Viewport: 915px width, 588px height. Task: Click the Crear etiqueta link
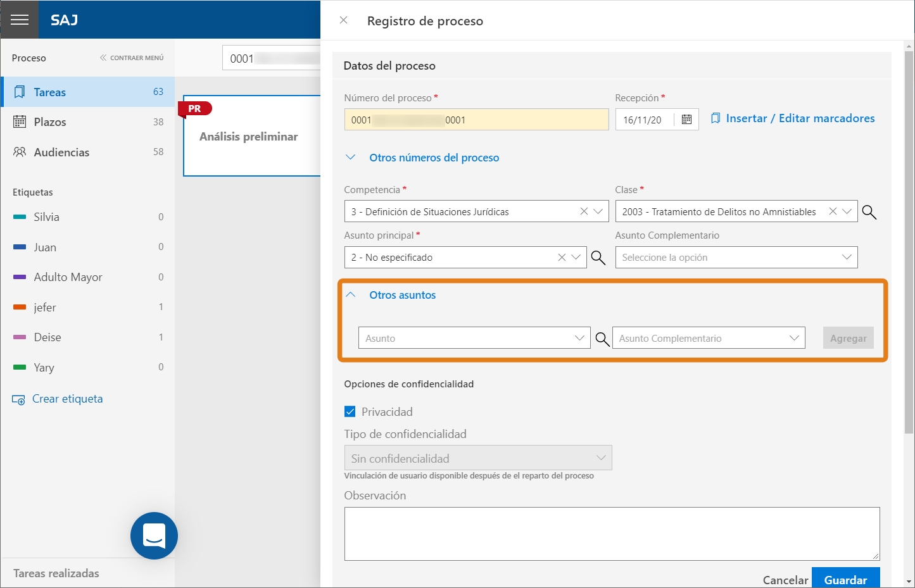[67, 399]
